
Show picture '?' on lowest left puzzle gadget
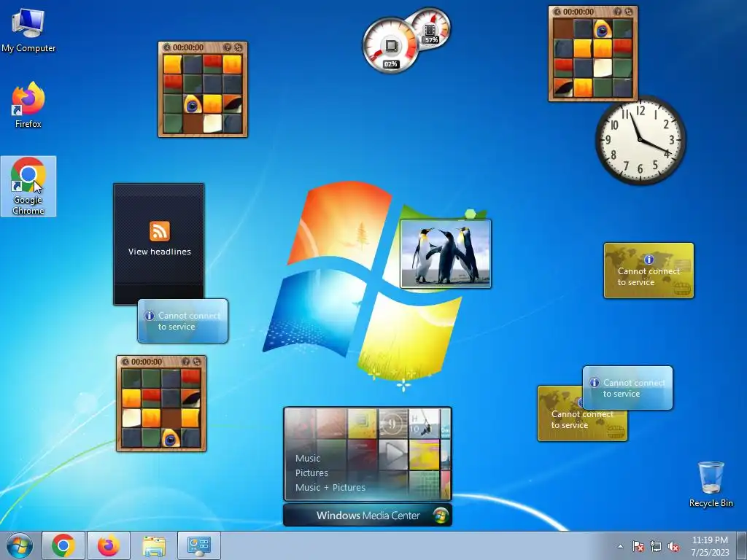(186, 362)
